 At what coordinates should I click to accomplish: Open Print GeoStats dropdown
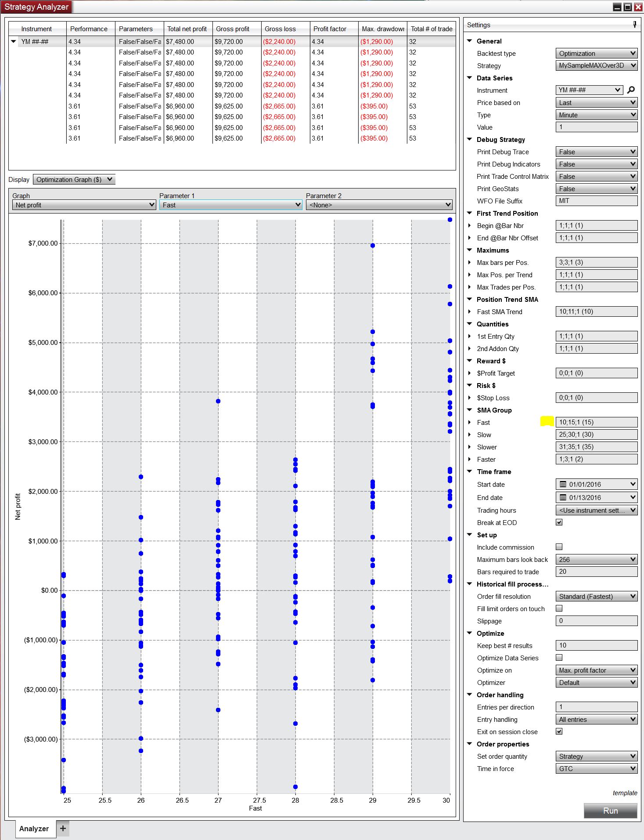point(596,188)
